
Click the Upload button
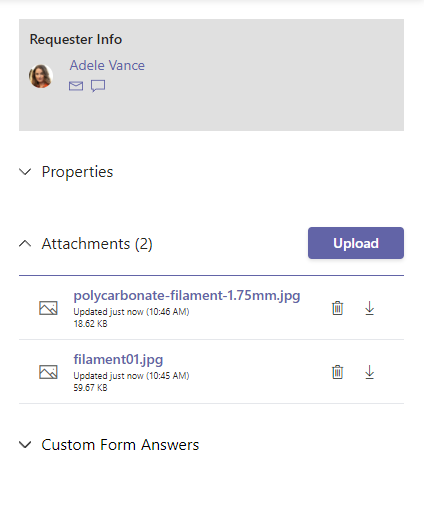(356, 243)
